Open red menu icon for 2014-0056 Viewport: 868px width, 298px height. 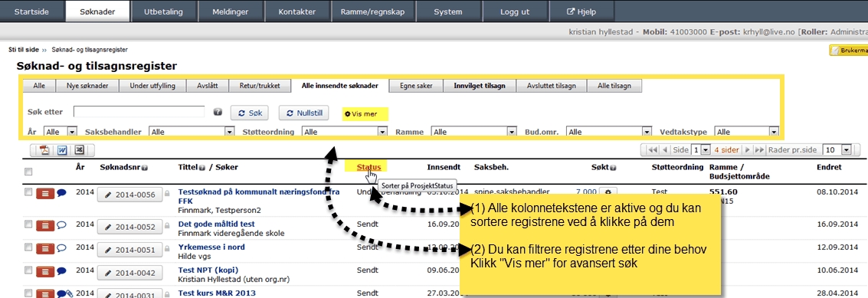[45, 193]
